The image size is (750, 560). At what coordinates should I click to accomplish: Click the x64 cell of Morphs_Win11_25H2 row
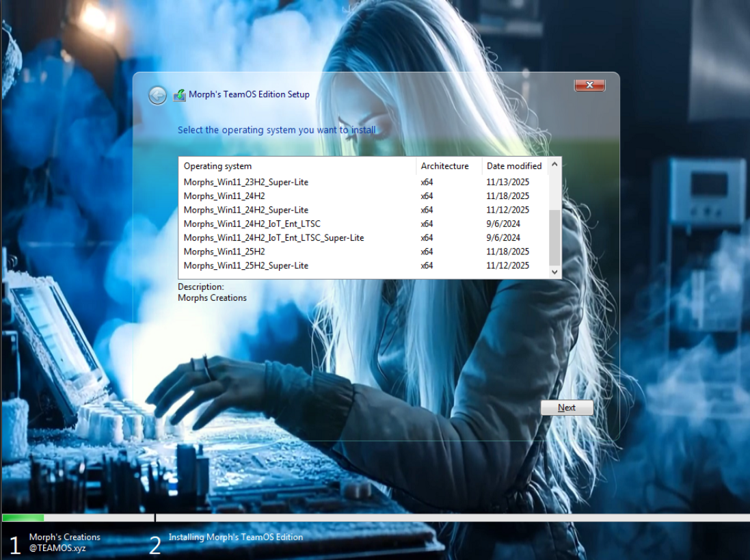(x=427, y=252)
